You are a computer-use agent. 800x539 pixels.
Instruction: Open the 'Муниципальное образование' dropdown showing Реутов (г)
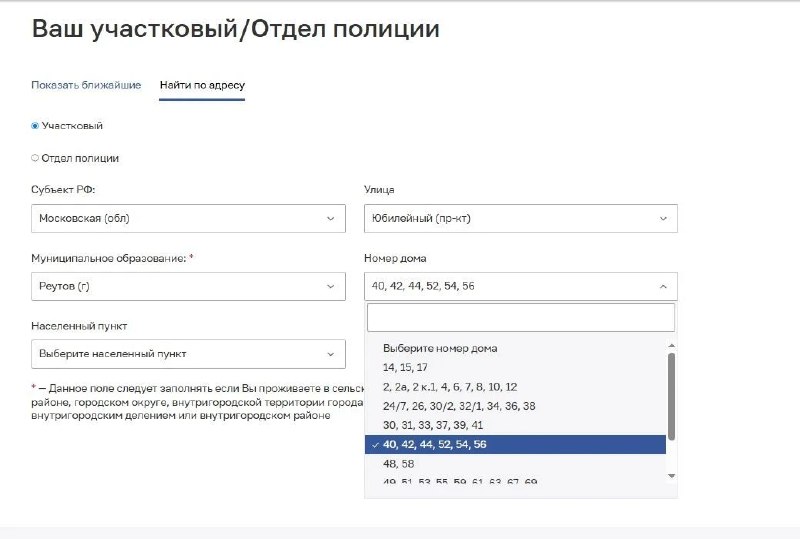(x=188, y=286)
